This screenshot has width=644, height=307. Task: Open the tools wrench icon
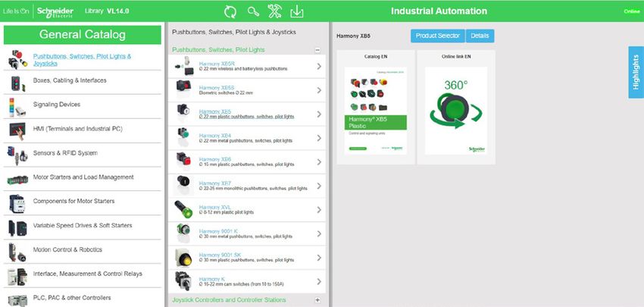point(274,11)
